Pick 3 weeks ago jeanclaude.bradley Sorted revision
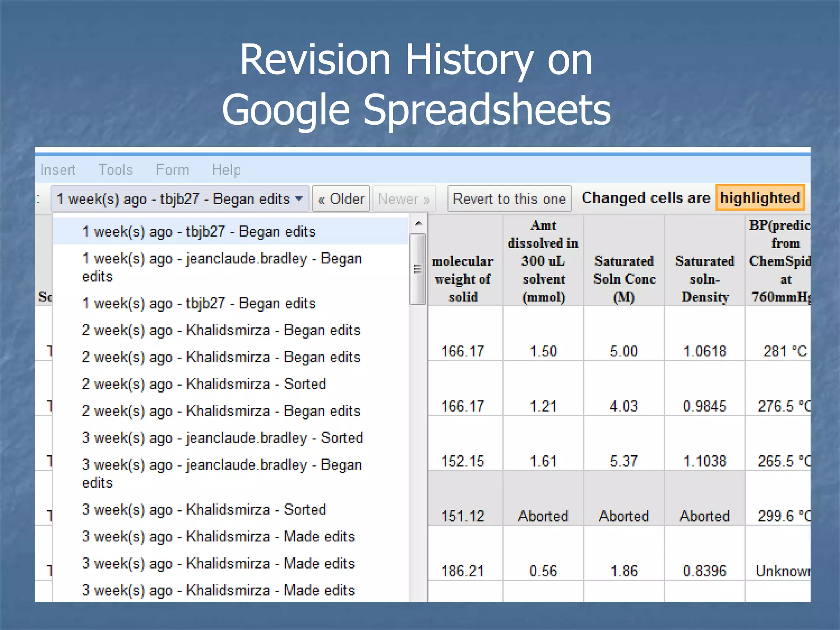Viewport: 840px width, 630px height. coord(222,438)
